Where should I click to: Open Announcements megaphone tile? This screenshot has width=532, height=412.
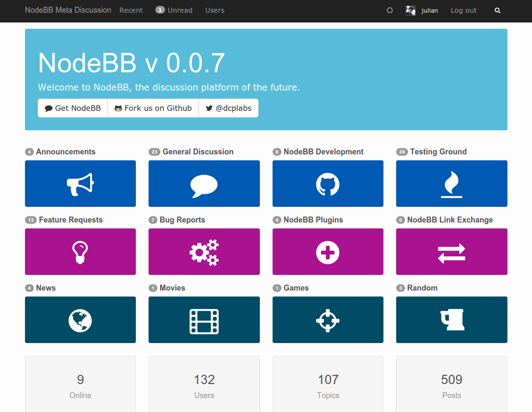tap(80, 184)
